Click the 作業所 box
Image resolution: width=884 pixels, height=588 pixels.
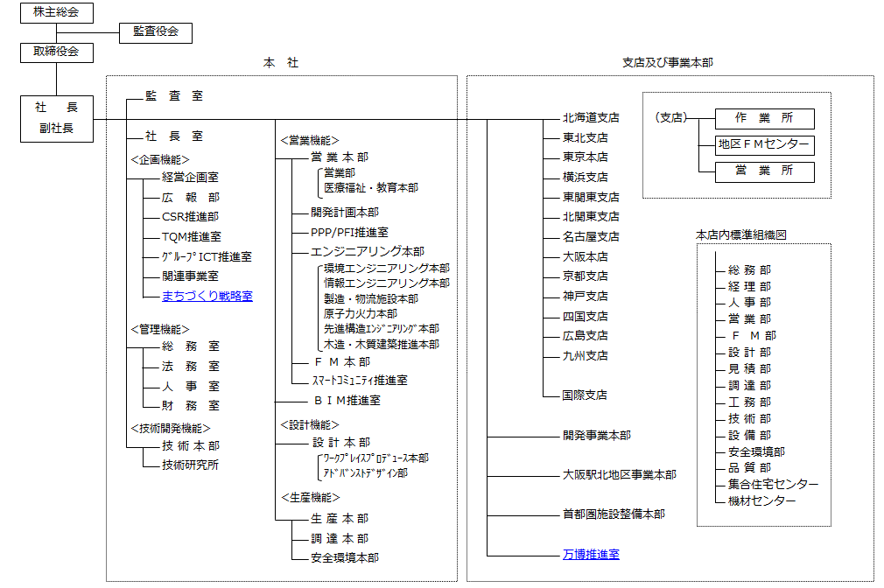pos(764,119)
